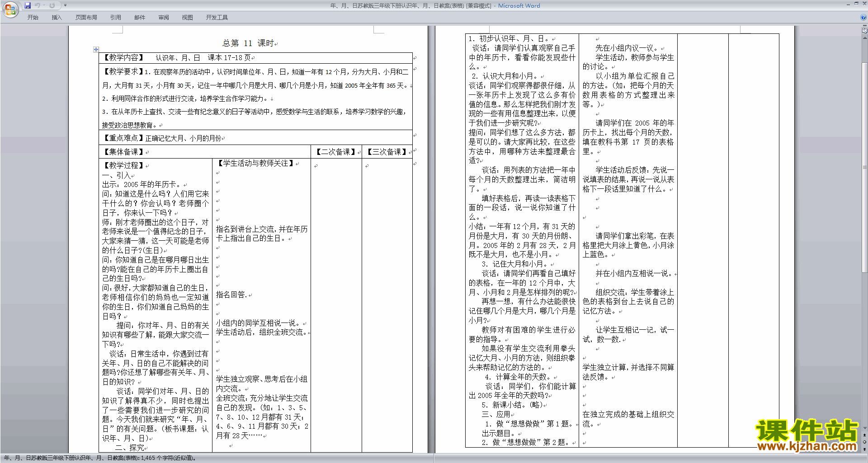Viewport: 868px width, 463px height.
Task: Click the scrollbar up arrow
Action: [865, 37]
